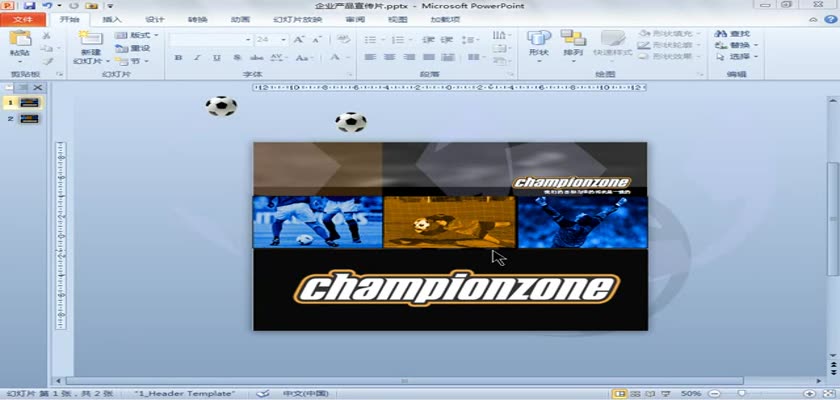Open the 排列 (Arrange) menu

coord(573,44)
